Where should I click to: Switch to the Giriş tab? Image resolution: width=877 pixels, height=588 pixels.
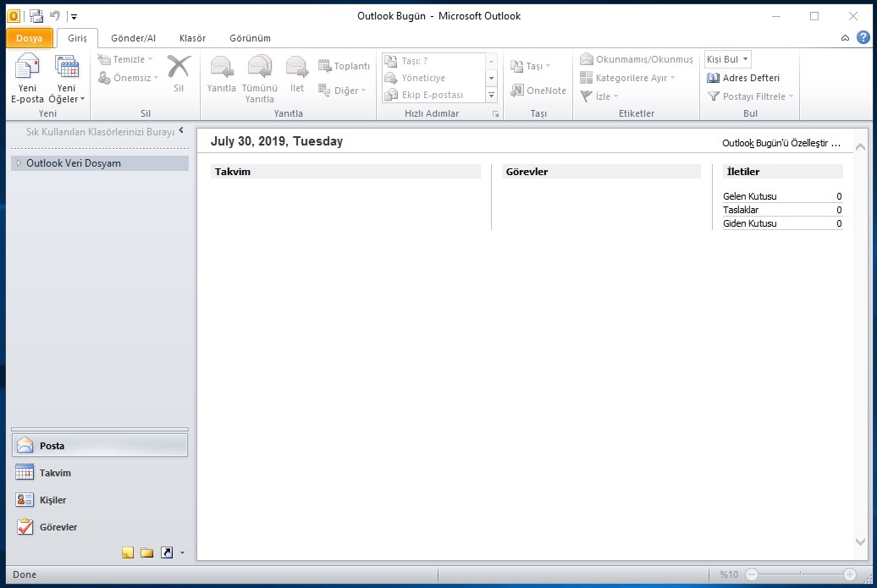pos(77,38)
